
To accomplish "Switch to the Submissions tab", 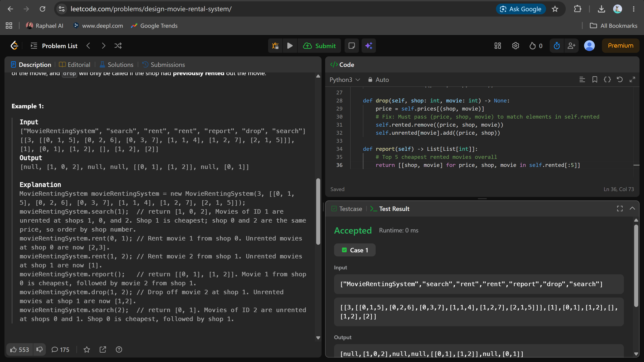I will tap(163, 65).
